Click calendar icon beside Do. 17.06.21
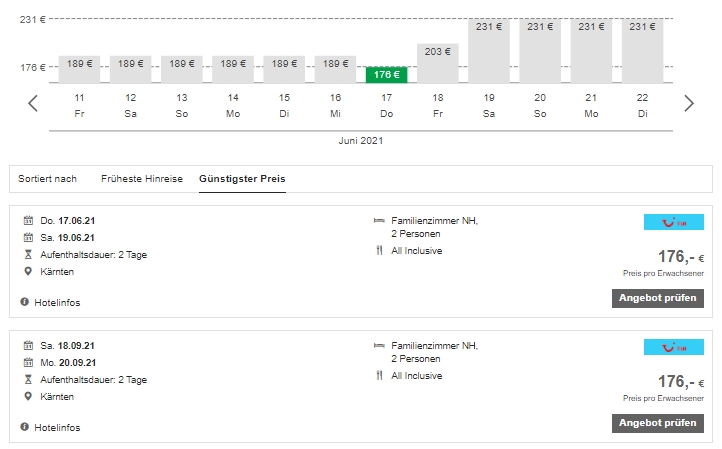The width and height of the screenshot is (722, 449). coord(27,220)
